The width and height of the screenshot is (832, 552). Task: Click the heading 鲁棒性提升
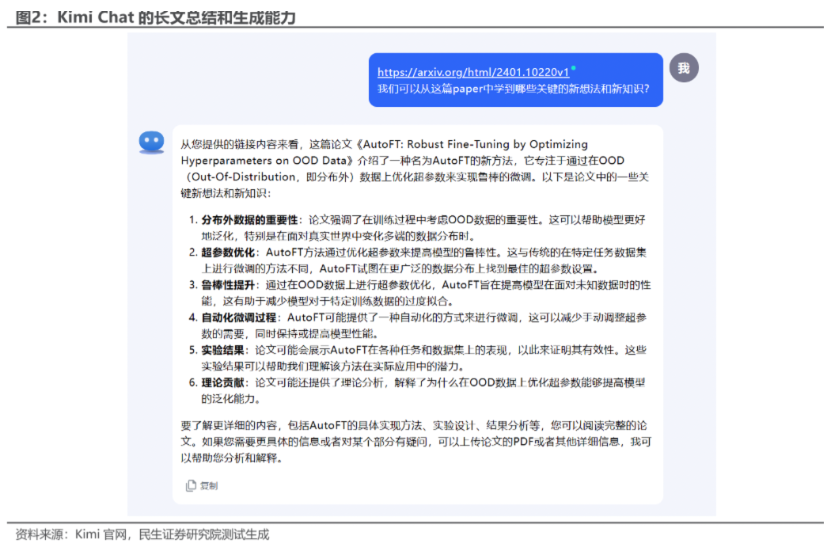(x=228, y=285)
